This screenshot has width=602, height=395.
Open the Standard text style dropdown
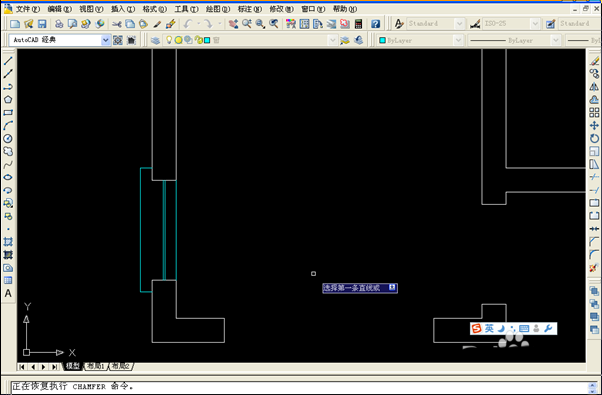tap(459, 24)
